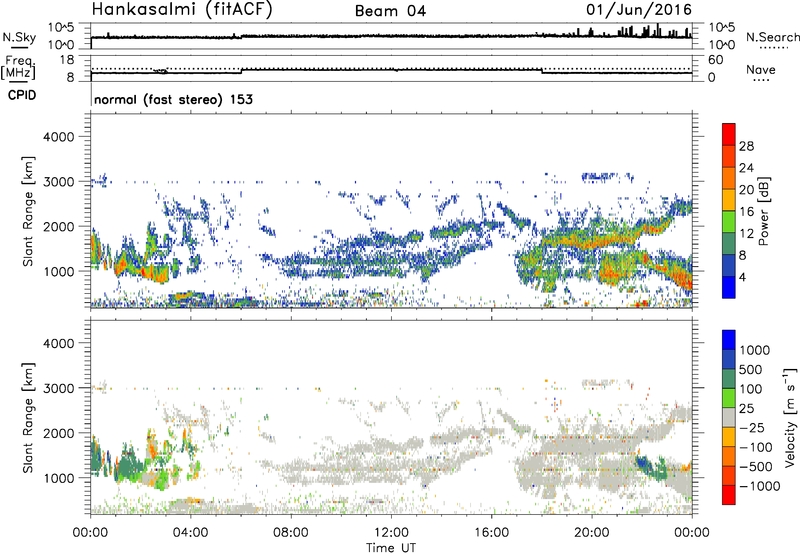Click the 'N.Search' legend label
800x554 pixels.
(772, 37)
